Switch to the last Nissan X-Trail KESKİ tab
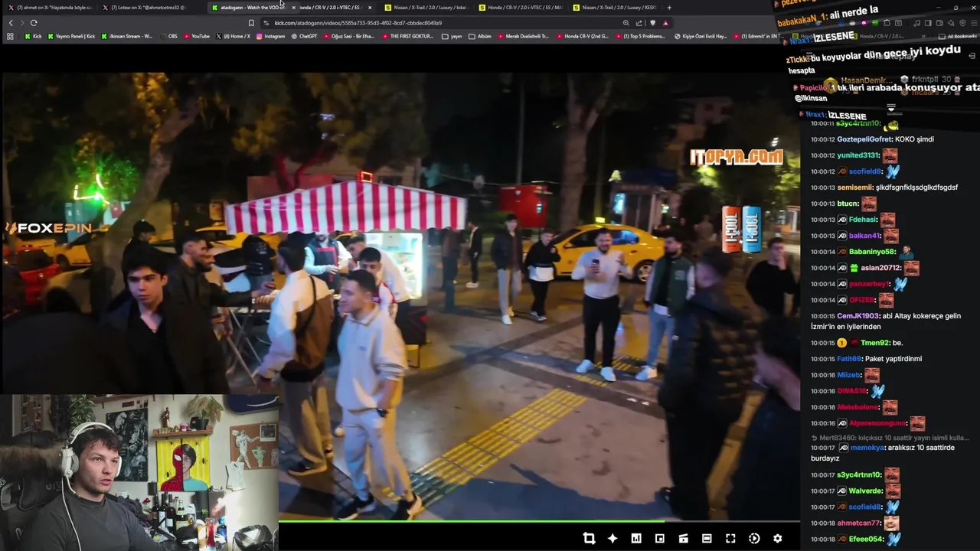980x551 pixels. [x=615, y=8]
